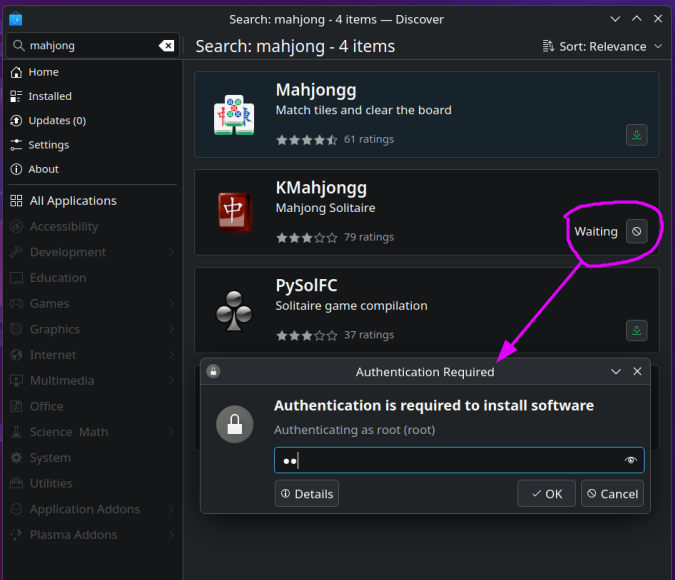This screenshot has width=675, height=580.
Task: Focus the mahjong search field
Action: pyautogui.click(x=93, y=45)
